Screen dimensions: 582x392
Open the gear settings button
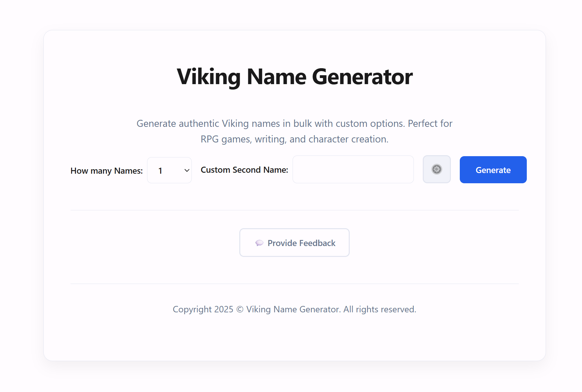pos(436,169)
